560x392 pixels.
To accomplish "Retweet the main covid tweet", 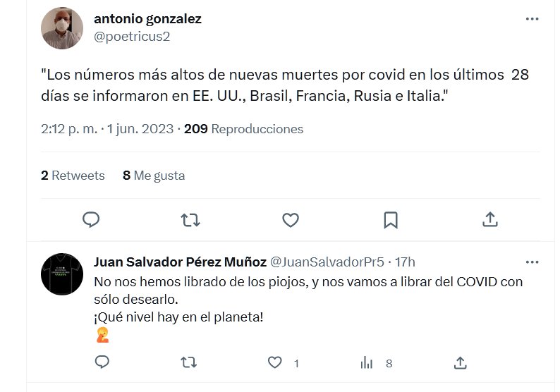I will (190, 220).
